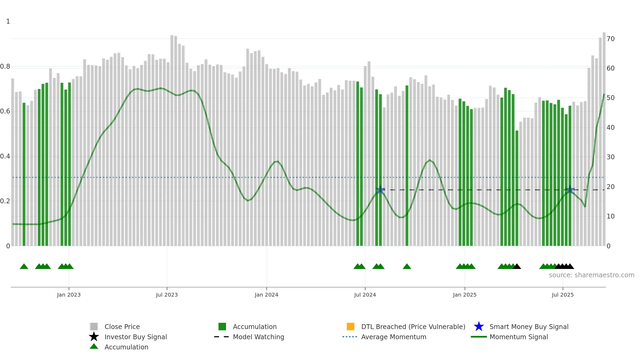Click the blue star near Jul 2025
This screenshot has height=362, width=644.
570,190
